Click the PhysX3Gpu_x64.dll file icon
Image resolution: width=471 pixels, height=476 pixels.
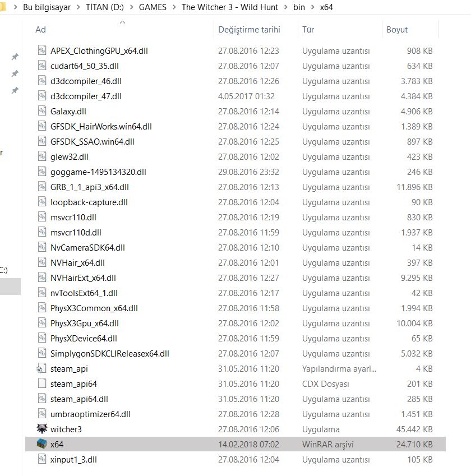point(42,323)
